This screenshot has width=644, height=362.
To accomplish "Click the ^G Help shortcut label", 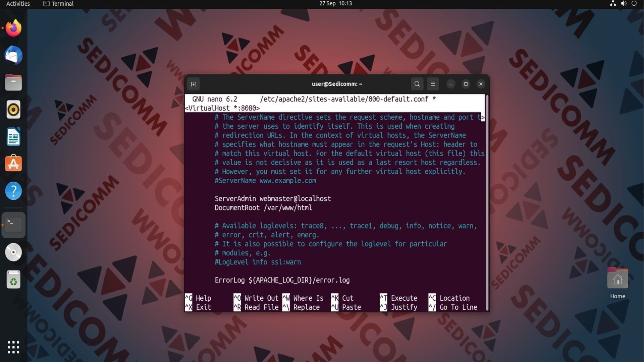I will click(x=198, y=298).
